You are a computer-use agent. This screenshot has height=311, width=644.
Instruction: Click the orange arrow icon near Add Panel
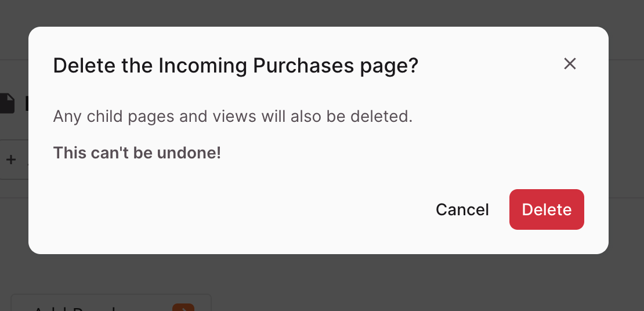click(x=183, y=308)
